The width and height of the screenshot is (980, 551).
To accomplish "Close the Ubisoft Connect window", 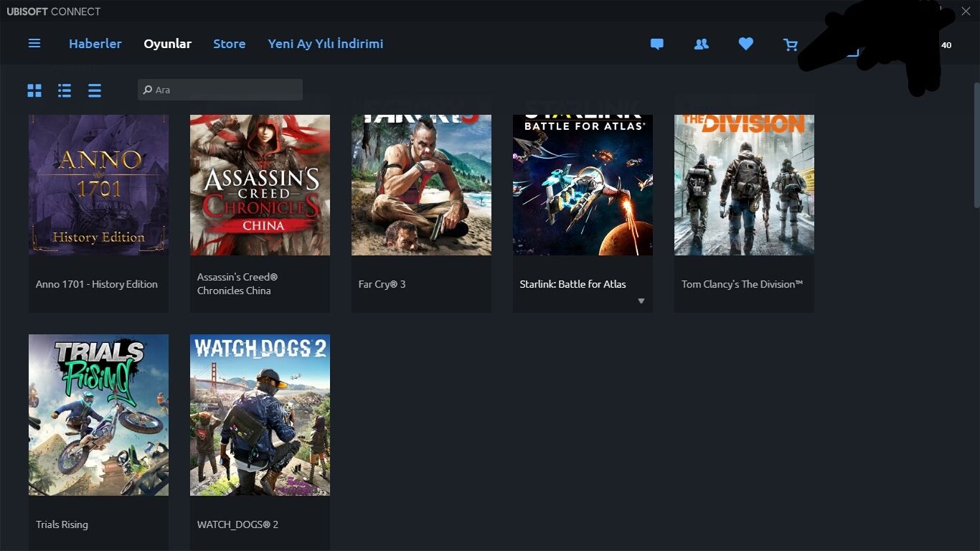I will tap(966, 11).
